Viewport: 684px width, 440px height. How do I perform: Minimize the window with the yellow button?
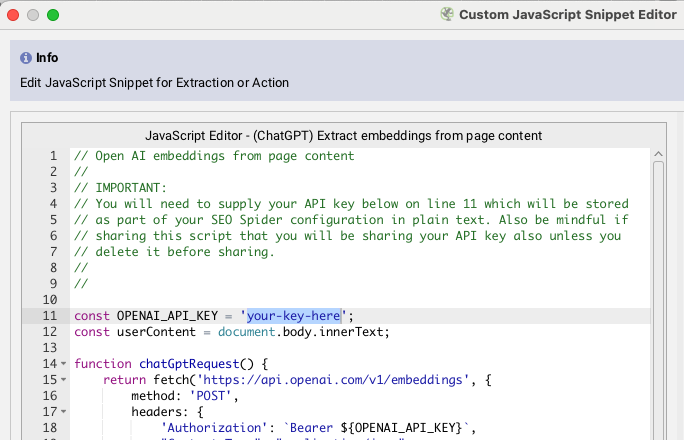click(x=33, y=15)
